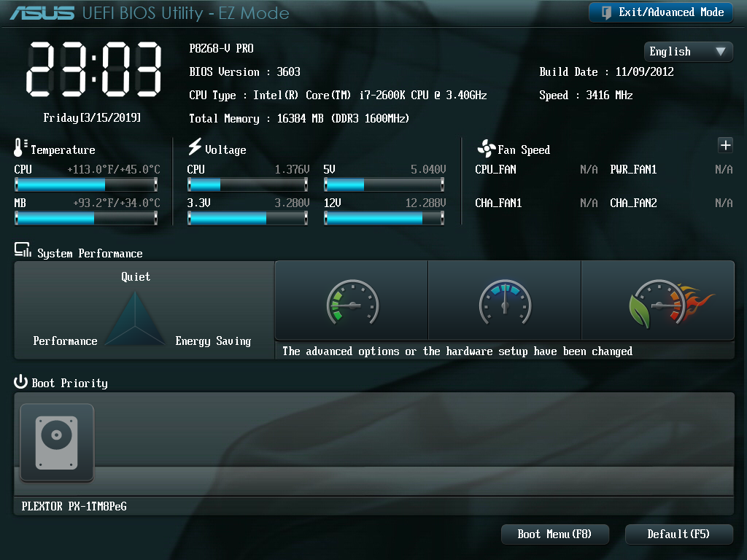This screenshot has height=560, width=747.
Task: Open Boot Menu (F8)
Action: click(x=555, y=534)
